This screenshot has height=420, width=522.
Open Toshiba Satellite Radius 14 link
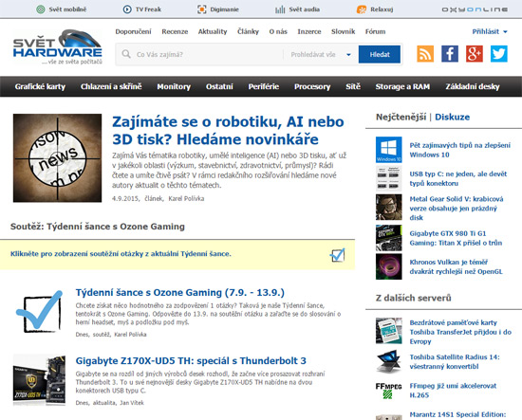coord(455,361)
